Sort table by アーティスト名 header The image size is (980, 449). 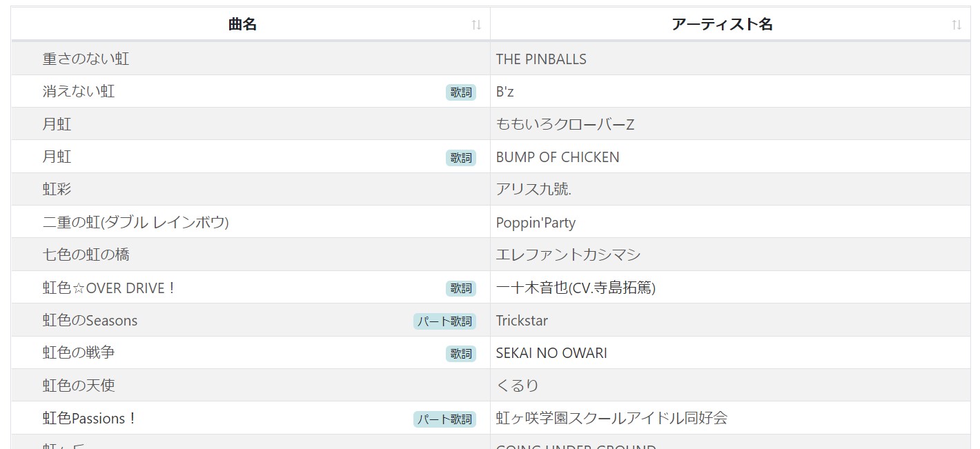pyautogui.click(x=722, y=25)
